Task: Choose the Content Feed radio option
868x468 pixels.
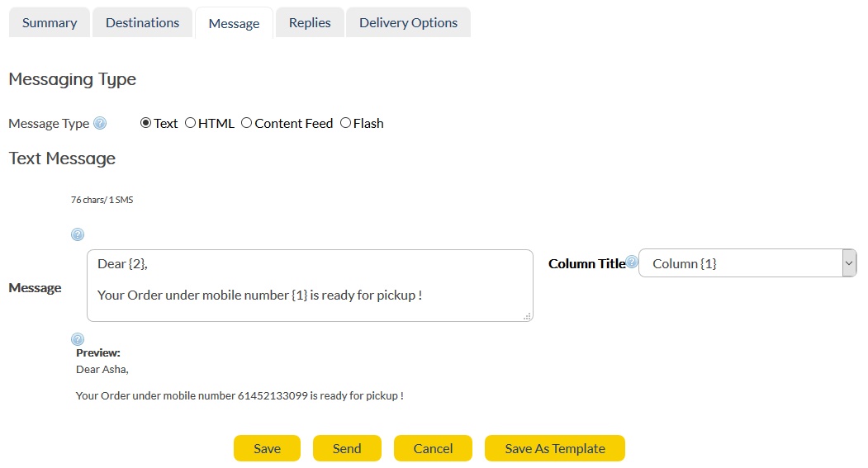Action: click(x=246, y=123)
